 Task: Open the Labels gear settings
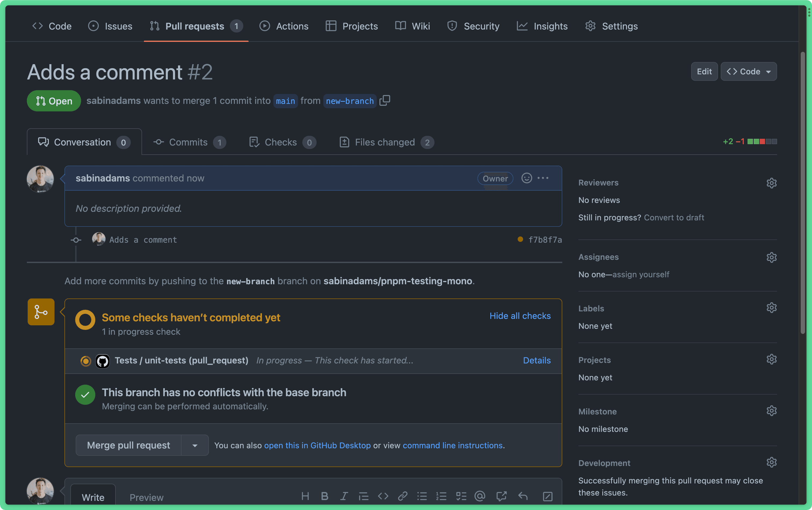click(771, 308)
